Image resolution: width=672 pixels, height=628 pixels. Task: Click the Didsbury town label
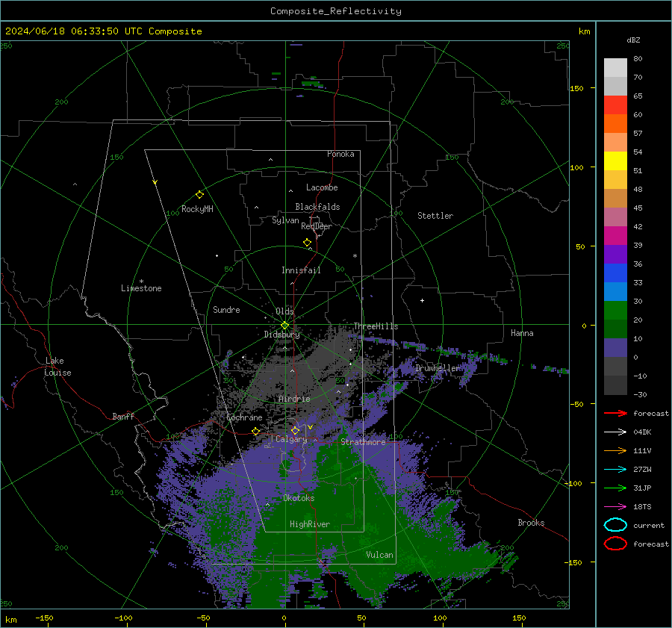(281, 335)
